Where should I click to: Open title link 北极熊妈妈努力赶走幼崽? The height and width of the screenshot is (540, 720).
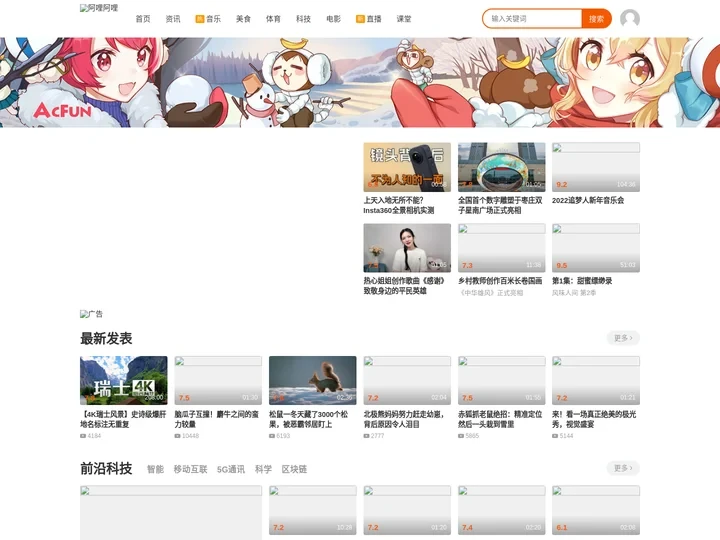pyautogui.click(x=405, y=419)
